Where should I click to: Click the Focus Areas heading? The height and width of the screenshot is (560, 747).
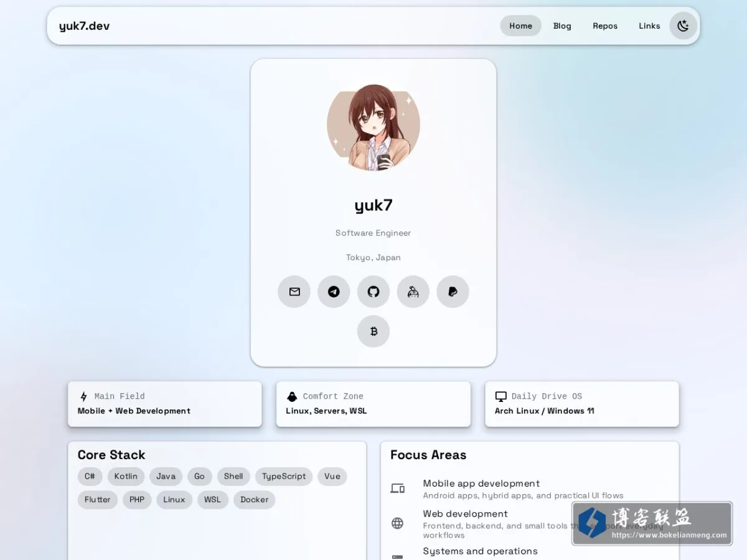coord(428,455)
